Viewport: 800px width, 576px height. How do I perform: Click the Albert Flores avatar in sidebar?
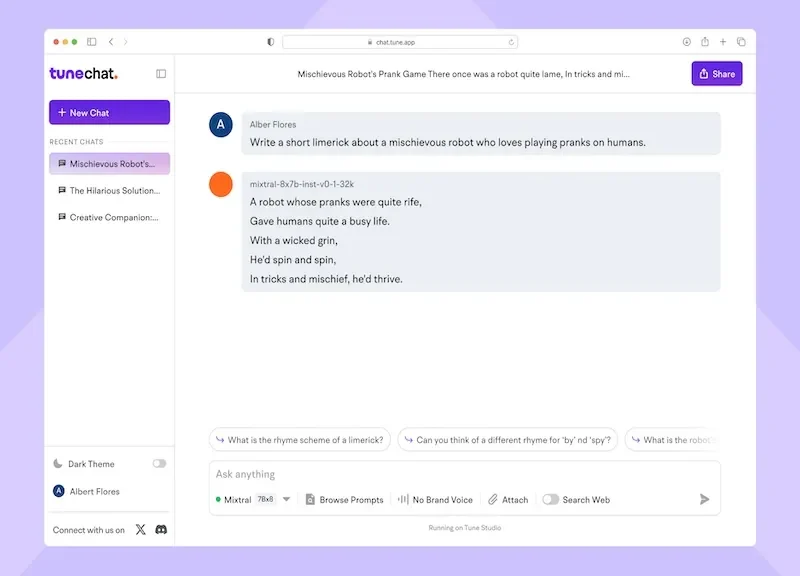[59, 491]
